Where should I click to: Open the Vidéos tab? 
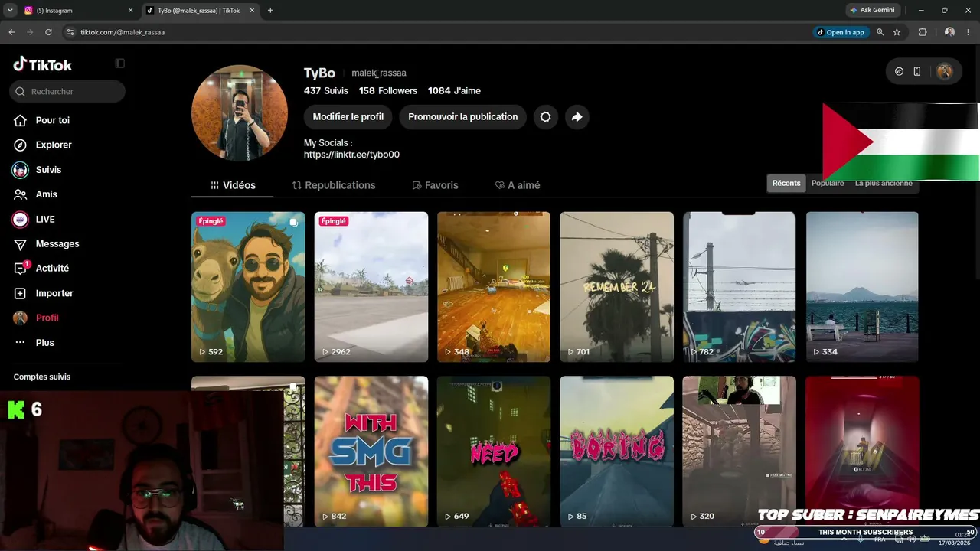tap(233, 185)
